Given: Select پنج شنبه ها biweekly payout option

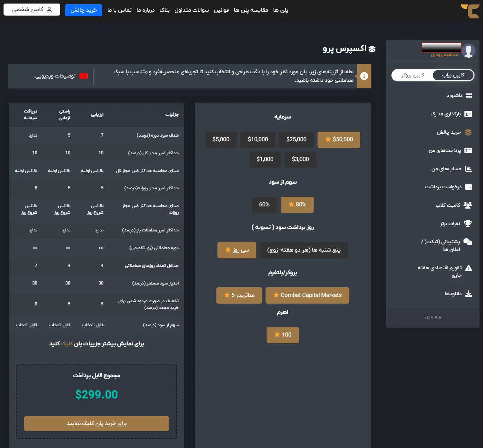Looking at the screenshot, I should point(304,250).
